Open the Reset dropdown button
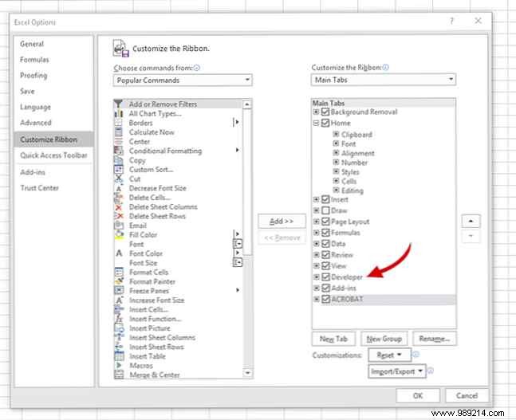The image size is (516, 420). [390, 355]
